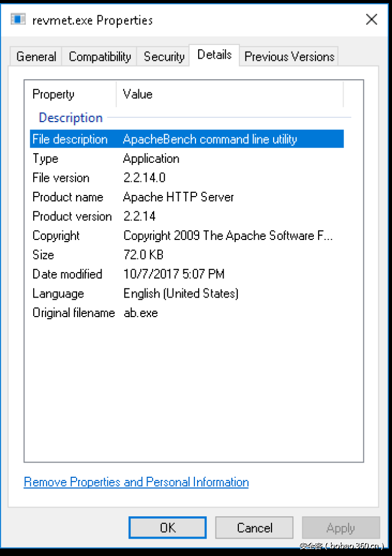Select the Security tab

point(164,56)
